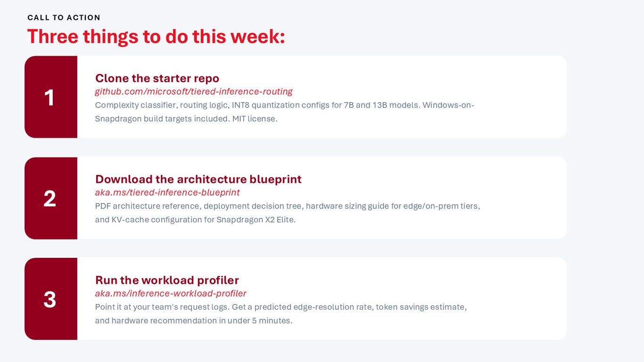Select the 'Run the workload profiler' heading
The width and height of the screenshot is (644, 362).
click(167, 280)
